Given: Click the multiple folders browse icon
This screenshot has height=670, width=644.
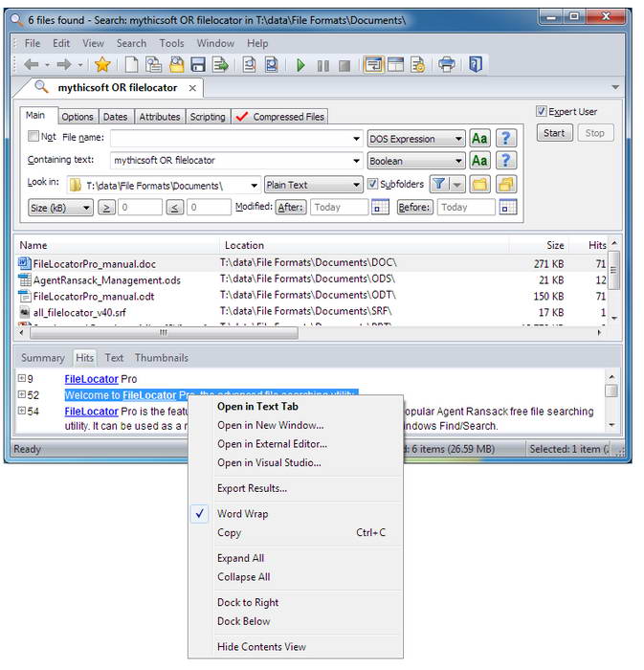Looking at the screenshot, I should coord(506,184).
